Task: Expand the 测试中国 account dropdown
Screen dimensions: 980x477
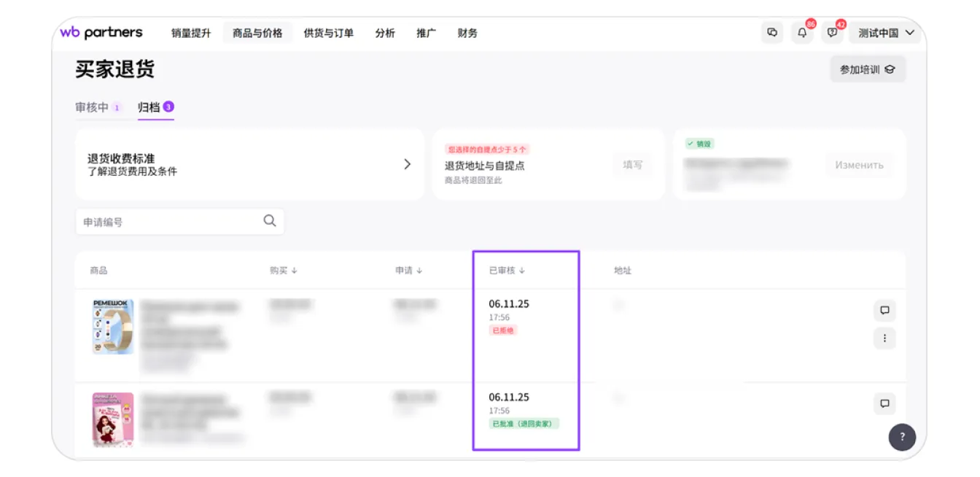Action: (x=885, y=33)
